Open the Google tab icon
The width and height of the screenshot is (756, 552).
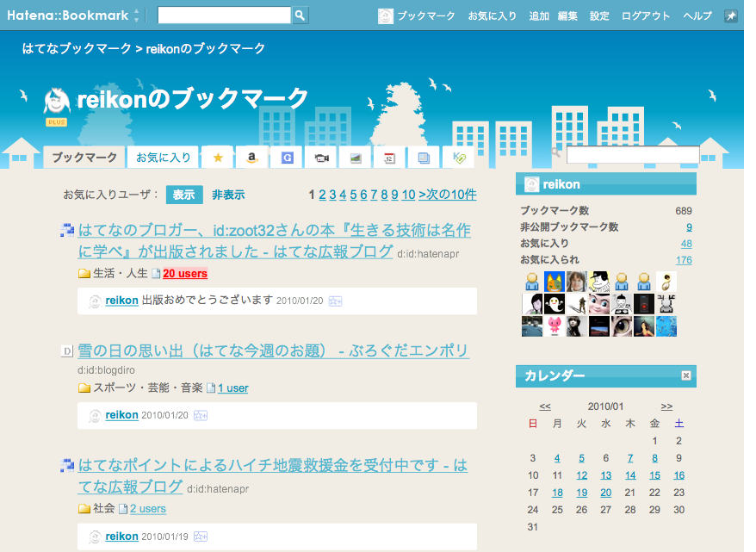(x=287, y=158)
